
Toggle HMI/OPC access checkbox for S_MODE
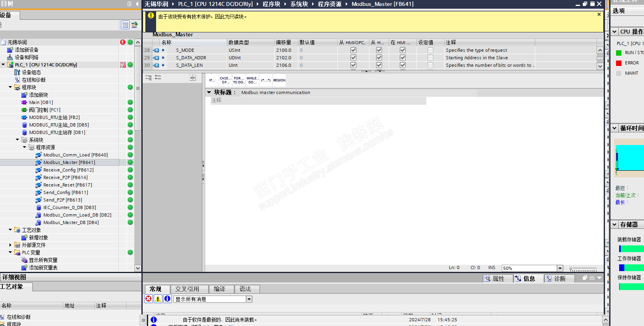click(353, 50)
